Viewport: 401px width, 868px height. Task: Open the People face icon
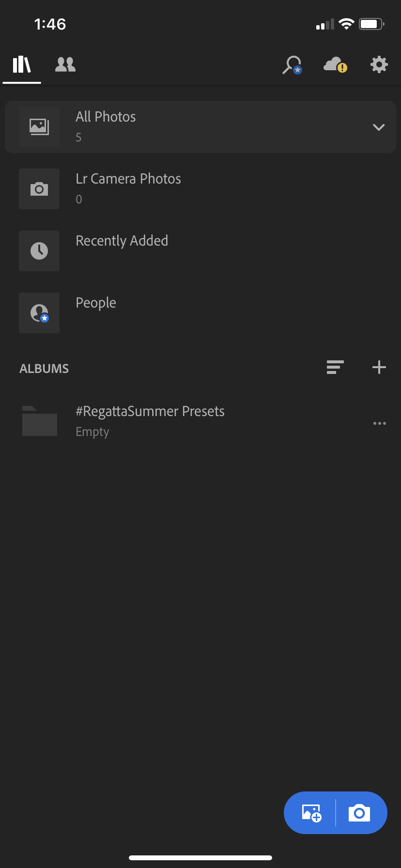coord(39,313)
